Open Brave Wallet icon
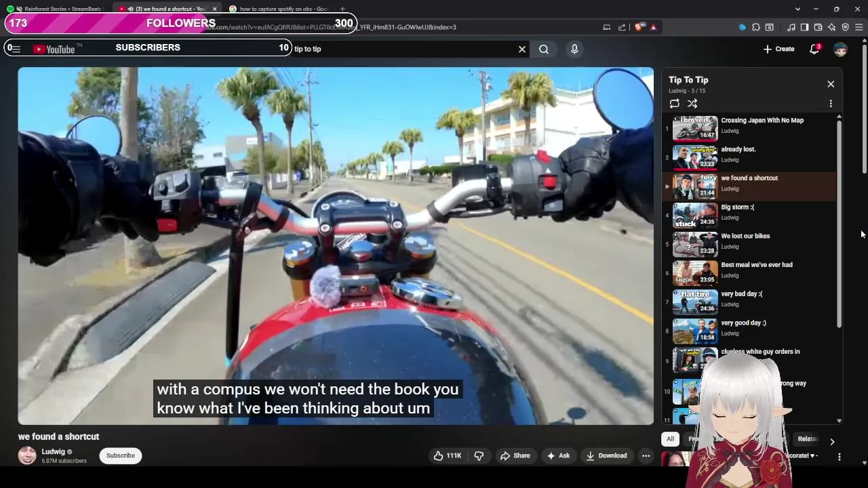This screenshot has width=868, height=488. click(818, 27)
